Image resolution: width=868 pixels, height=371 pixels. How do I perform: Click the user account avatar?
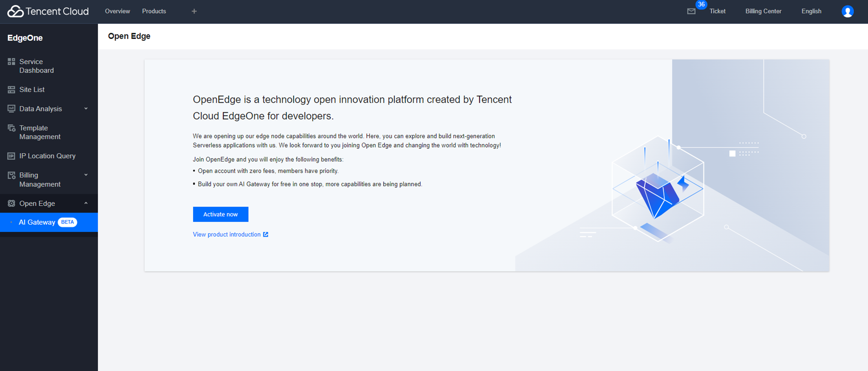(x=848, y=11)
